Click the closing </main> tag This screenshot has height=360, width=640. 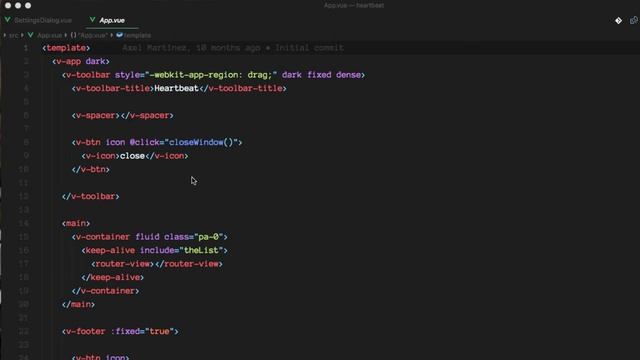78,304
